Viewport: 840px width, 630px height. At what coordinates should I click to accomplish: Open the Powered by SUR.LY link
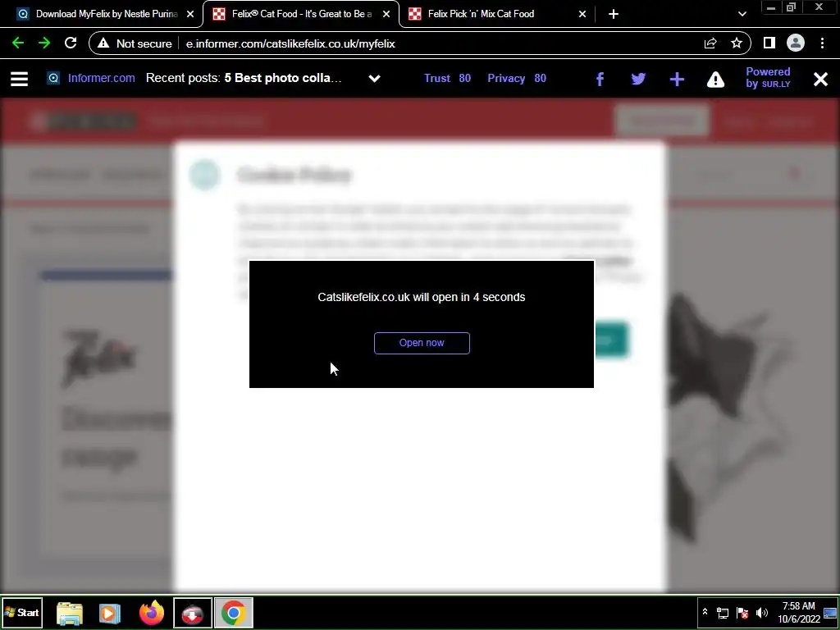768,78
